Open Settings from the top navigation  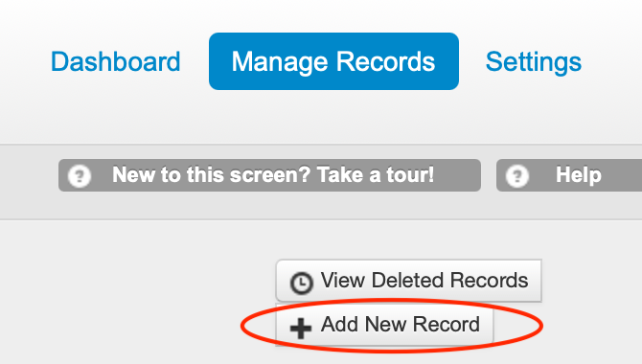tap(534, 62)
